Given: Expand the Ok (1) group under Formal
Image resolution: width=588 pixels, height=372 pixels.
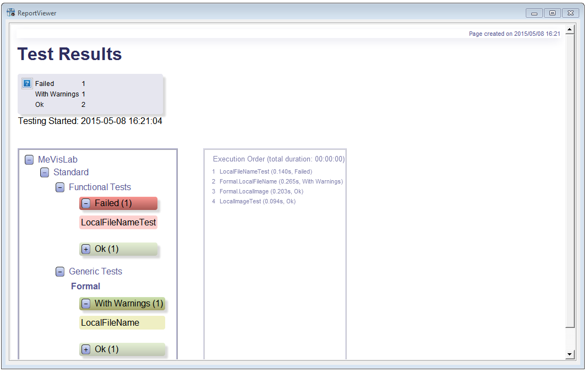Looking at the screenshot, I should click(86, 349).
